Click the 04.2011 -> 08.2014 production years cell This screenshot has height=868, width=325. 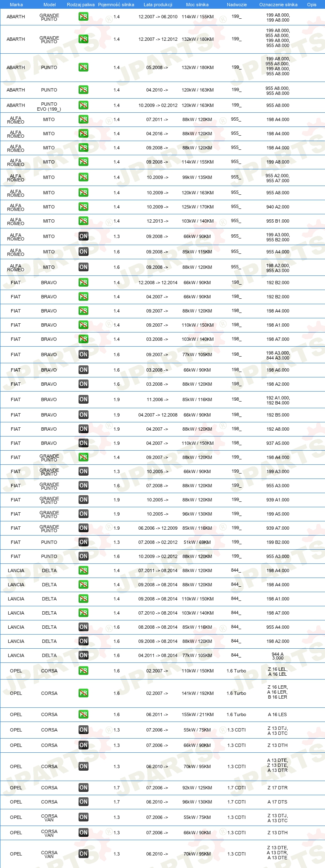click(158, 655)
